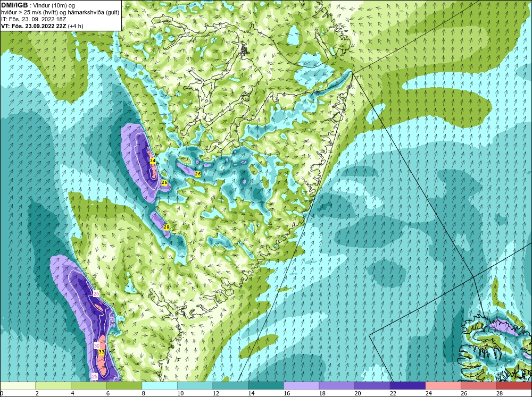Select the legend tick label '12'
Image resolution: width=532 pixels, height=397 pixels.
click(216, 393)
